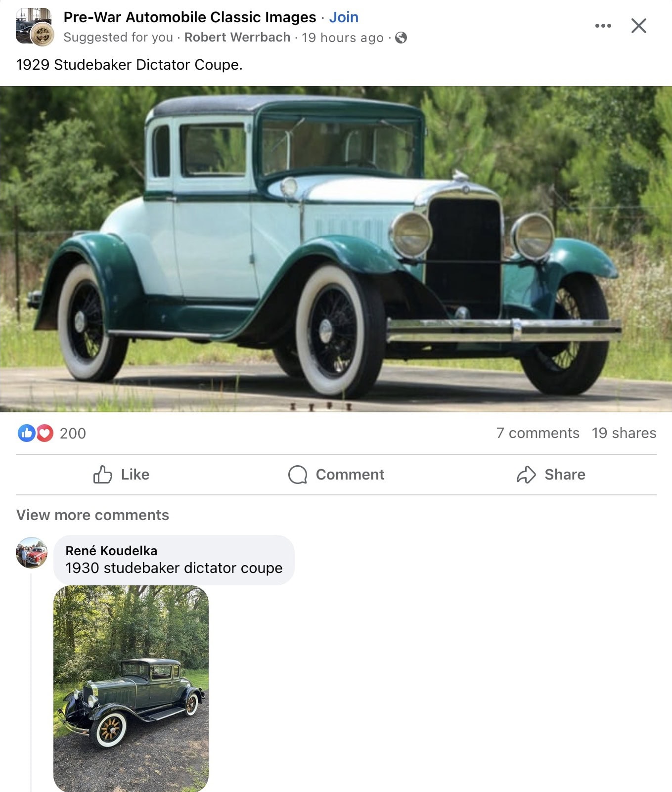Click the Comment speech bubble button

pos(336,475)
